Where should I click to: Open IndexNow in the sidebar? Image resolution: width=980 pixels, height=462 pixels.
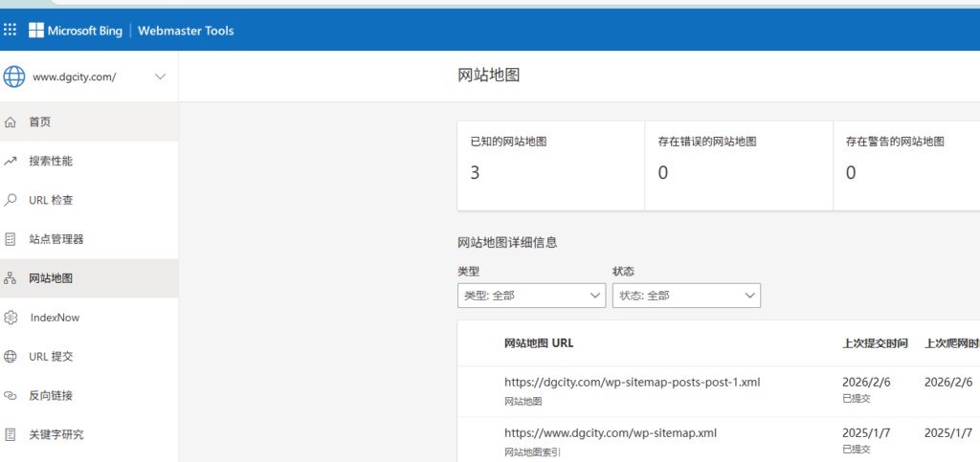89,318
